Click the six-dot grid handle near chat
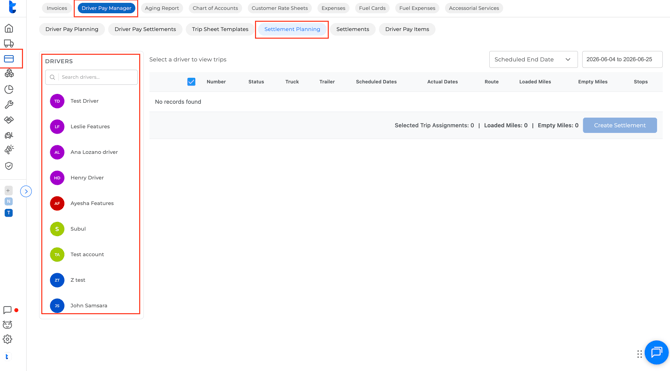Screen dimensions: 670x371 (639, 354)
